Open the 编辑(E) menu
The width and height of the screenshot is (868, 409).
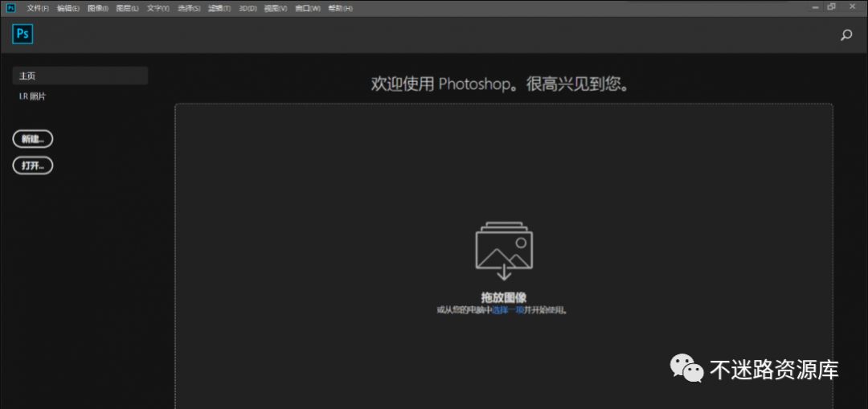pos(68,8)
